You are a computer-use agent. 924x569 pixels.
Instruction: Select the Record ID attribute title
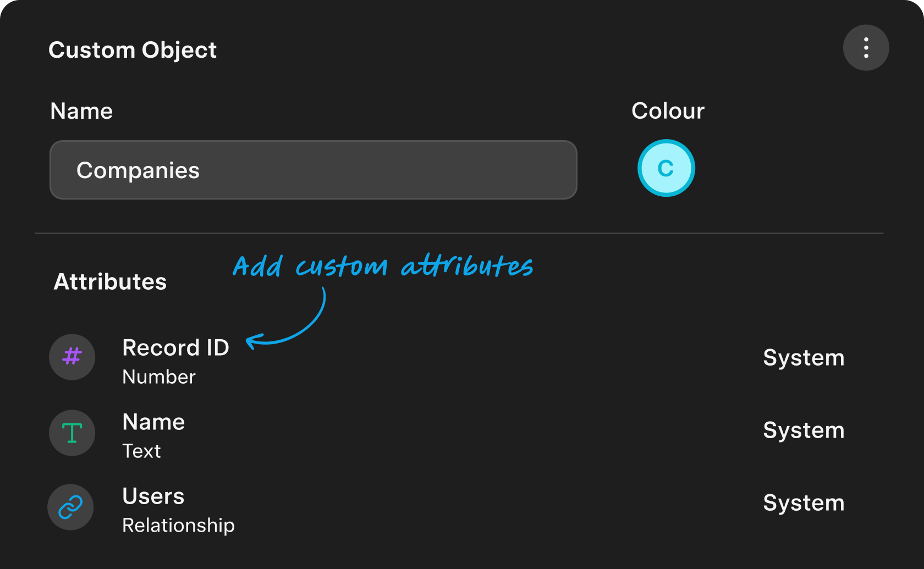(x=175, y=348)
